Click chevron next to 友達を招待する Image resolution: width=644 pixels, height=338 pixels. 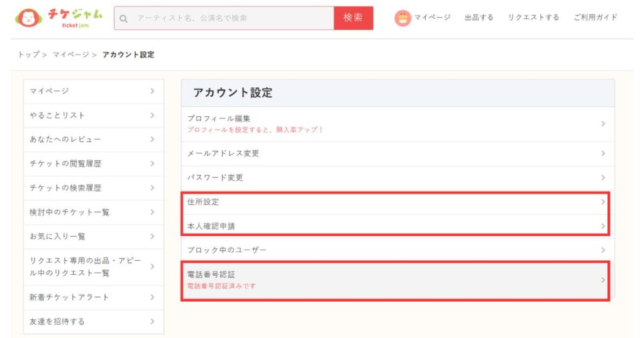tap(152, 322)
